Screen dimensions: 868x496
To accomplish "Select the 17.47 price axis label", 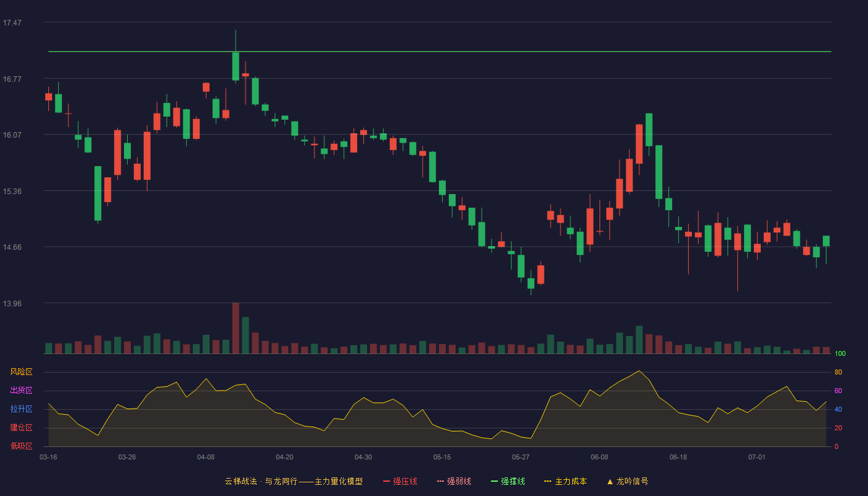I will 12,23.
